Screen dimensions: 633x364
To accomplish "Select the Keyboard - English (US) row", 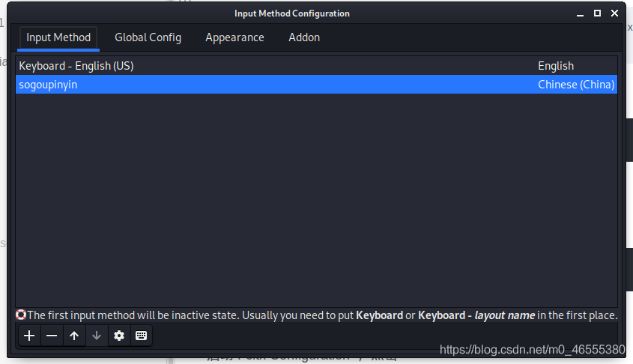I will point(316,66).
